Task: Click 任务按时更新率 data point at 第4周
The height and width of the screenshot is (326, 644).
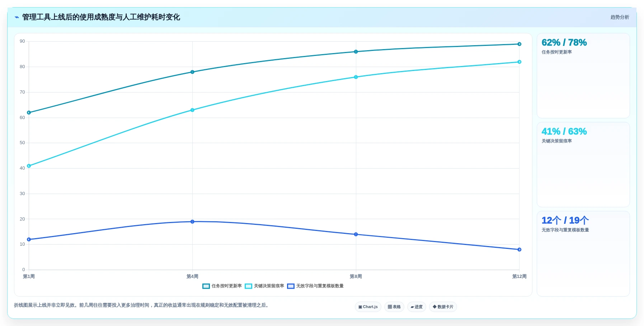Action: (192, 72)
